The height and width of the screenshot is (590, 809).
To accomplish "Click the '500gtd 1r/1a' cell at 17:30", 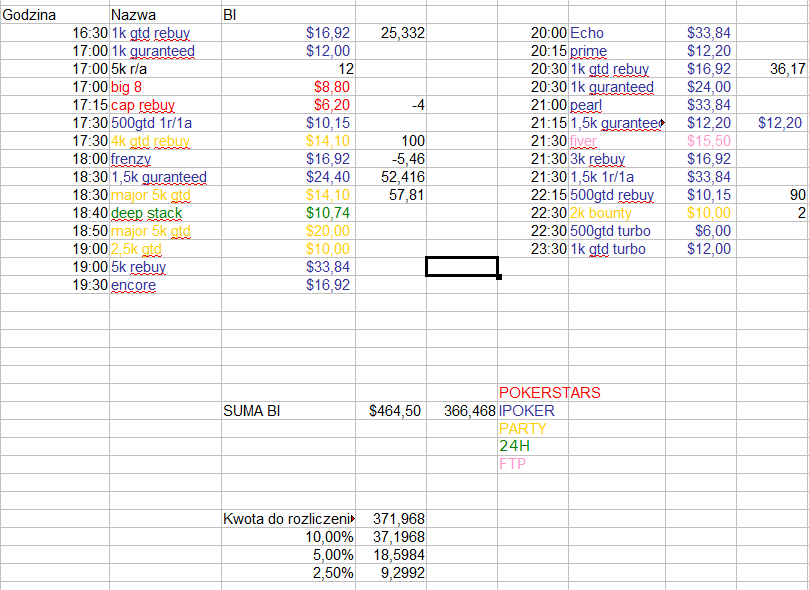I will [165, 123].
